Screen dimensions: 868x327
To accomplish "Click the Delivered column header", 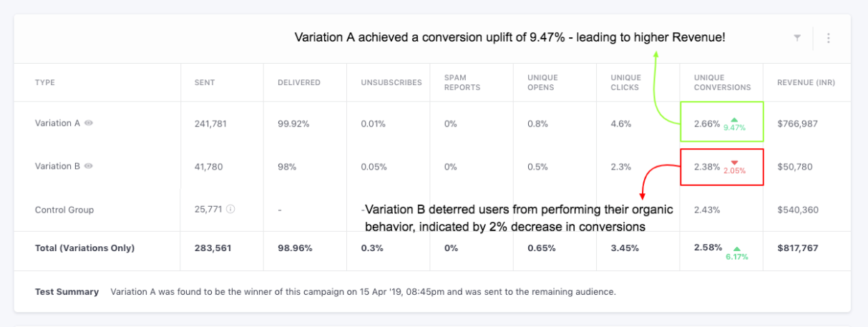I will (x=299, y=82).
